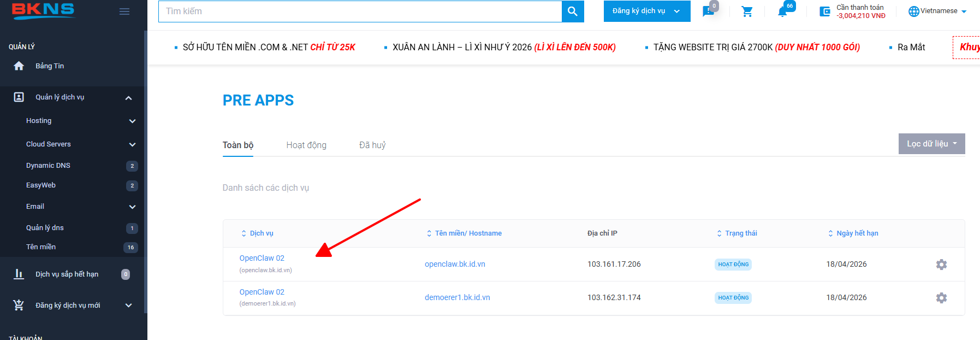Click the Tìm kiếm search field
980x340 pixels.
pyautogui.click(x=360, y=11)
